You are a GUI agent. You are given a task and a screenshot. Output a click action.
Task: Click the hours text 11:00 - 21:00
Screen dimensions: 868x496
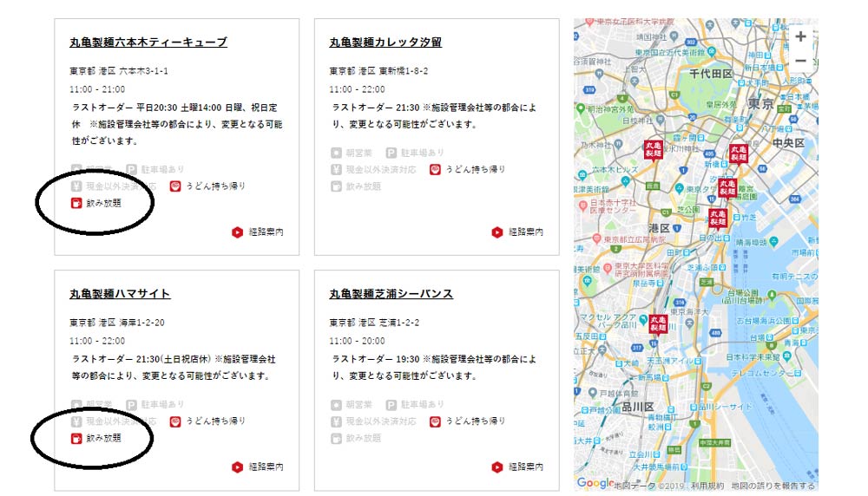coord(97,89)
